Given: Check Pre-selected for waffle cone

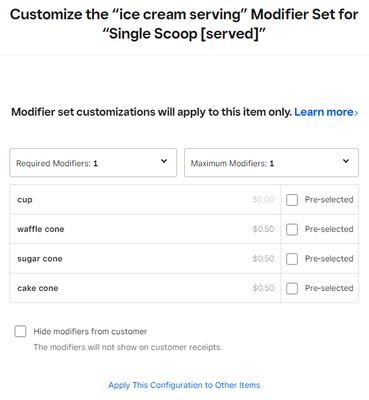Looking at the screenshot, I should click(292, 229).
